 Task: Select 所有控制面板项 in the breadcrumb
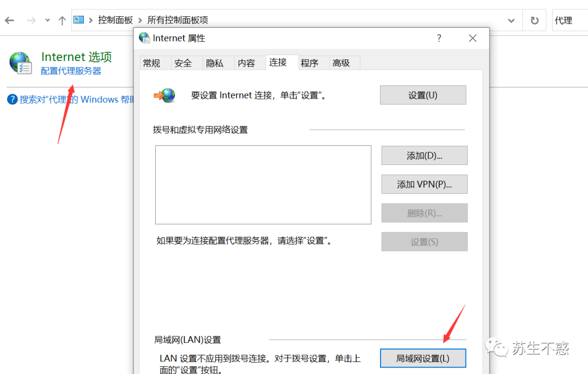177,20
